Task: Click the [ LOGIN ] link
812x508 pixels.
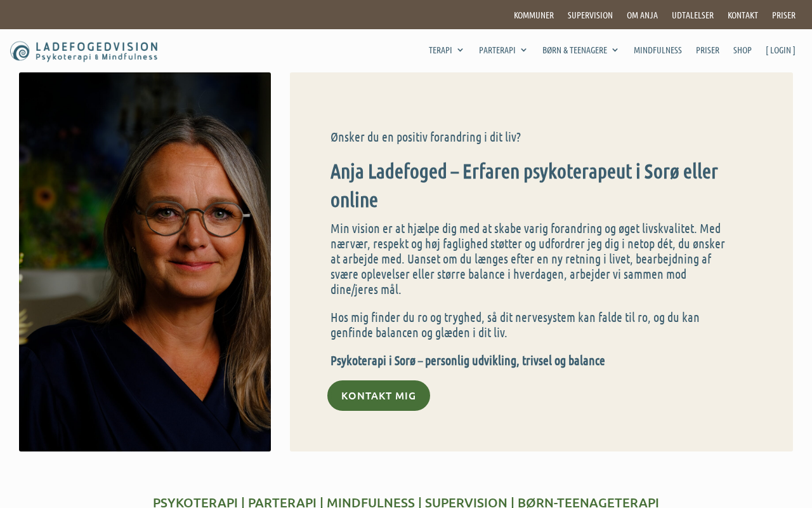Action: pos(780,50)
